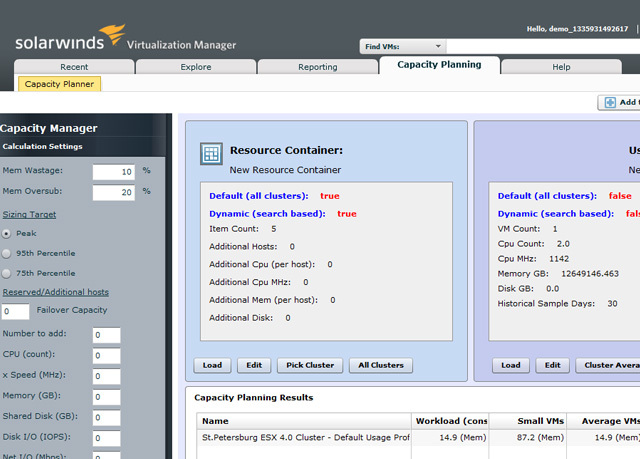Click the Capacity Planner sub-tab
Viewport: 640px width, 459px height.
59,84
